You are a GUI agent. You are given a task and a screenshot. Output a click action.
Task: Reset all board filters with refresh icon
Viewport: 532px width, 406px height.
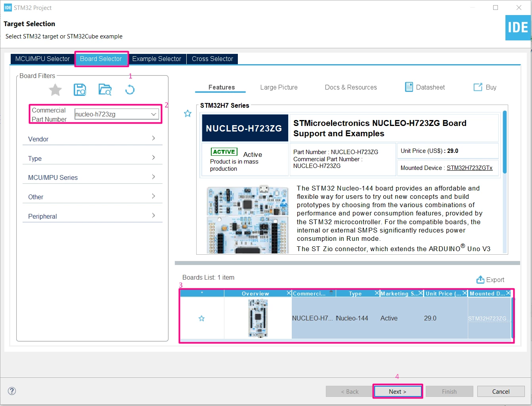point(130,90)
